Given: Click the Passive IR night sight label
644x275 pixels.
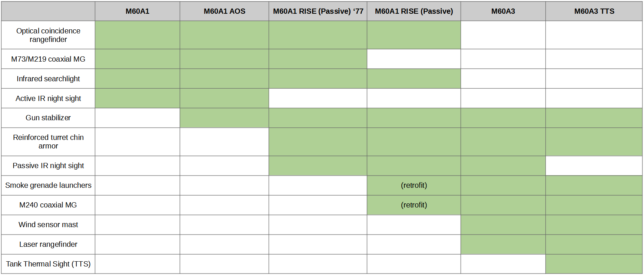Looking at the screenshot, I should click(x=48, y=166).
